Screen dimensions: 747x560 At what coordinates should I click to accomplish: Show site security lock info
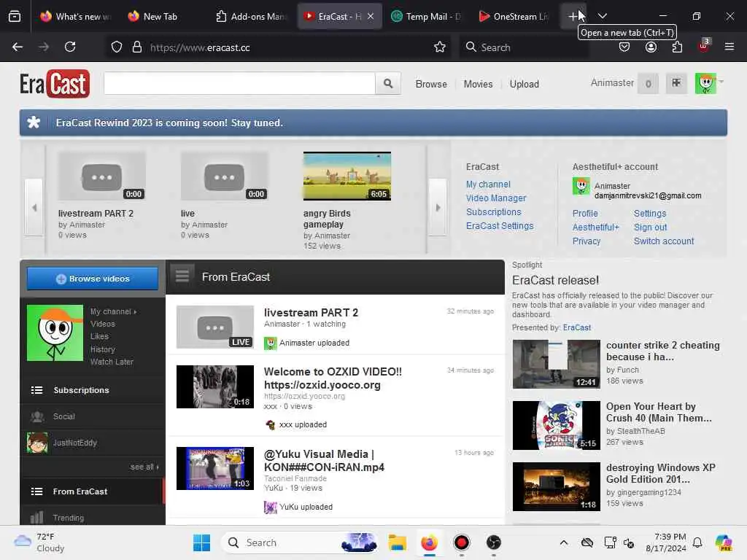click(x=137, y=47)
